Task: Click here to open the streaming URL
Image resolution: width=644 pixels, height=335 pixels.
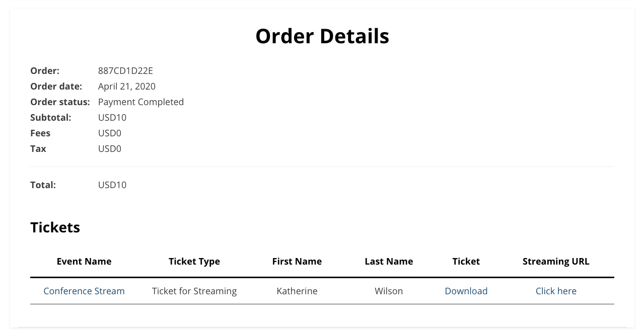Action: 556,291
